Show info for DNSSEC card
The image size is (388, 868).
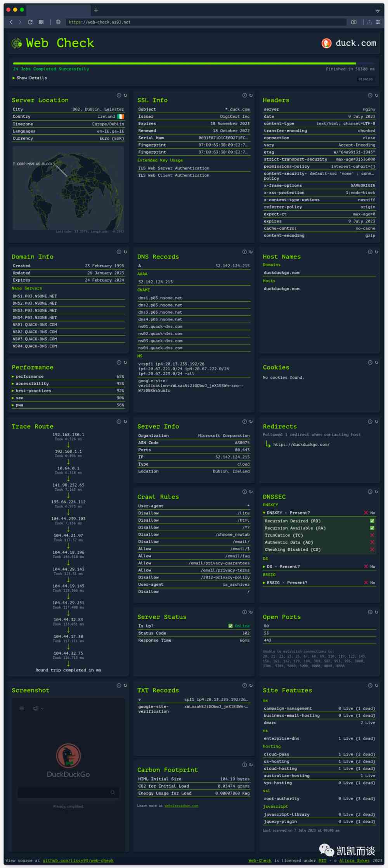coord(370,492)
